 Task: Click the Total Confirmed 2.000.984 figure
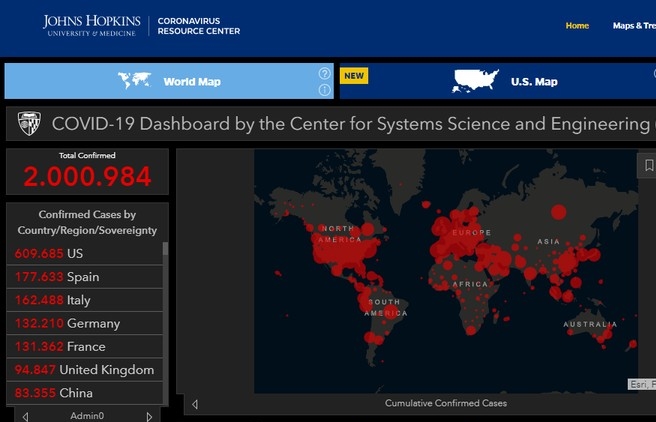tap(87, 176)
